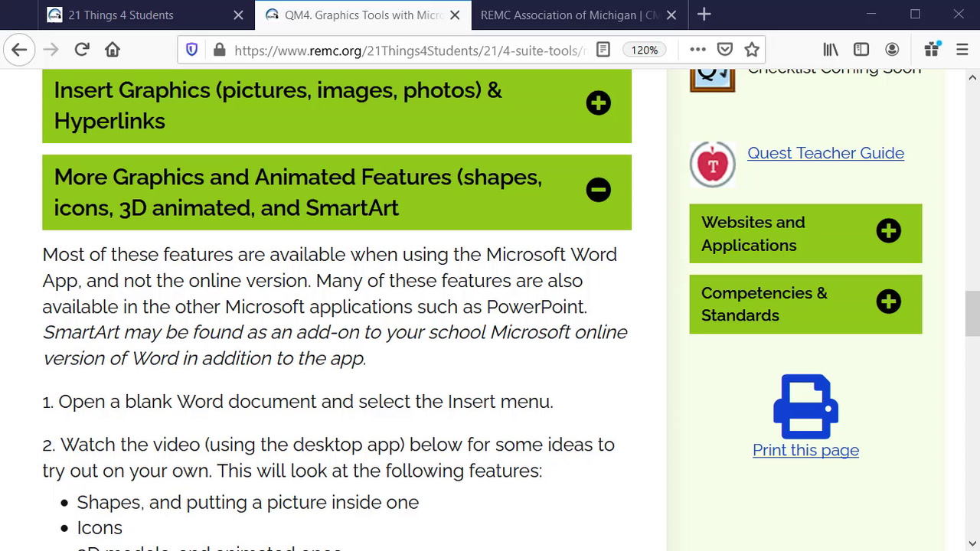
Task: Collapse More Graphics and Animated Features section
Action: [598, 190]
